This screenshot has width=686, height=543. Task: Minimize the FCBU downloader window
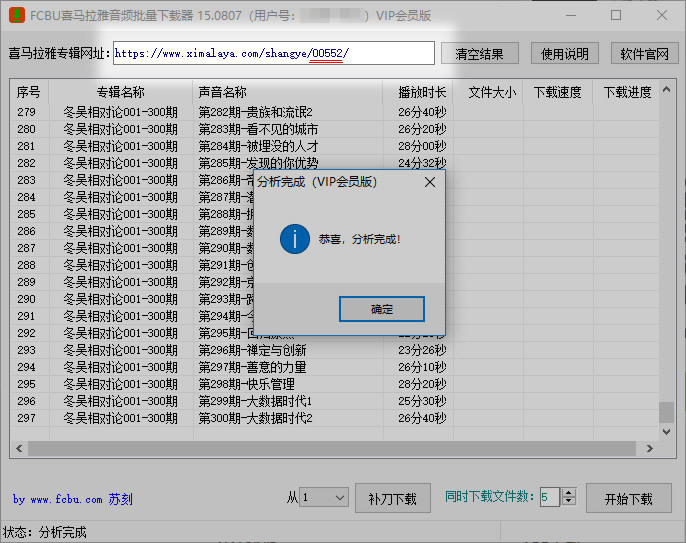click(571, 15)
